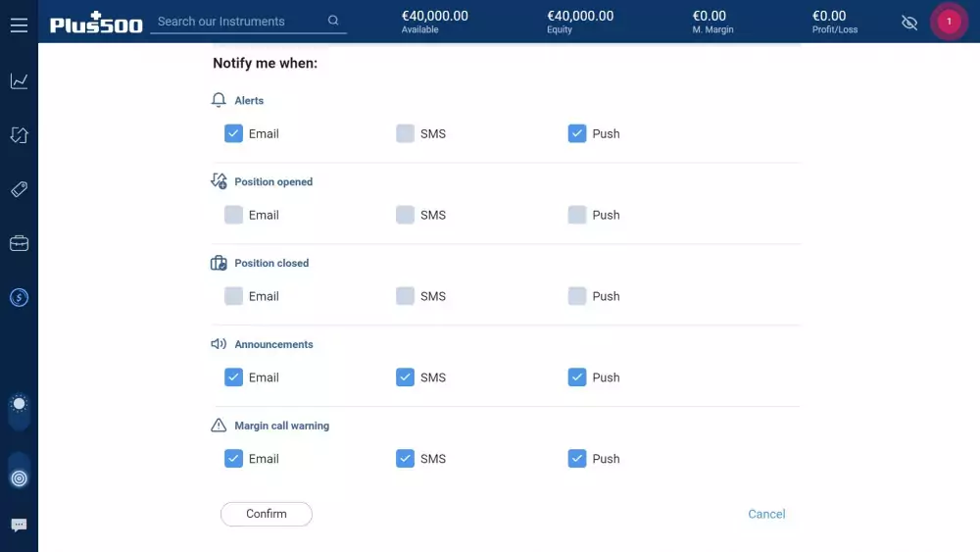This screenshot has height=552, width=980.
Task: Toggle hide balance eye icon
Action: point(909,23)
